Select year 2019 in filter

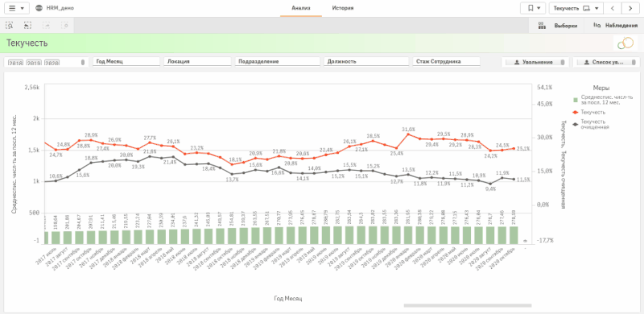[x=34, y=63]
